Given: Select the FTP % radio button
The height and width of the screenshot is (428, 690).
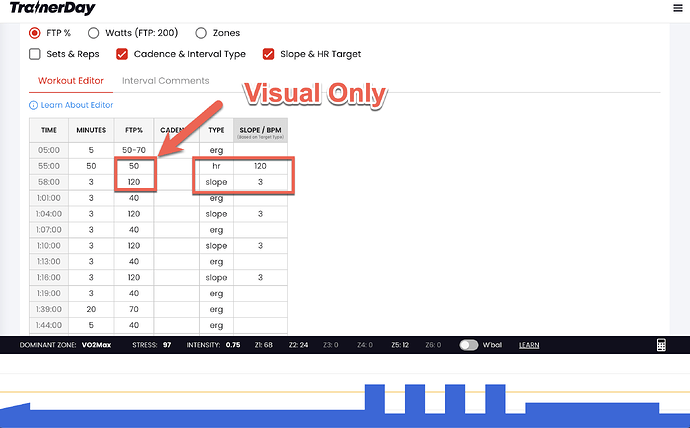Looking at the screenshot, I should (35, 33).
